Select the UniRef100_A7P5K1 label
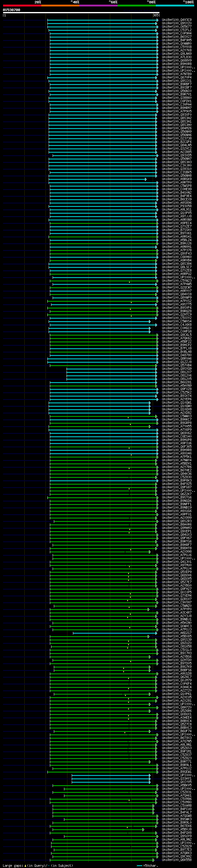197x868 pixels. 176,457
